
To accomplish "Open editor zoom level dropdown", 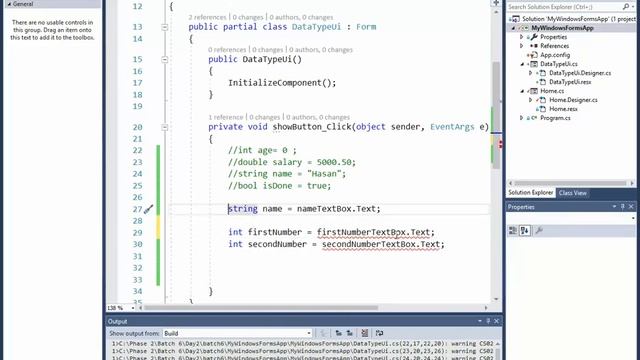I will coord(133,308).
